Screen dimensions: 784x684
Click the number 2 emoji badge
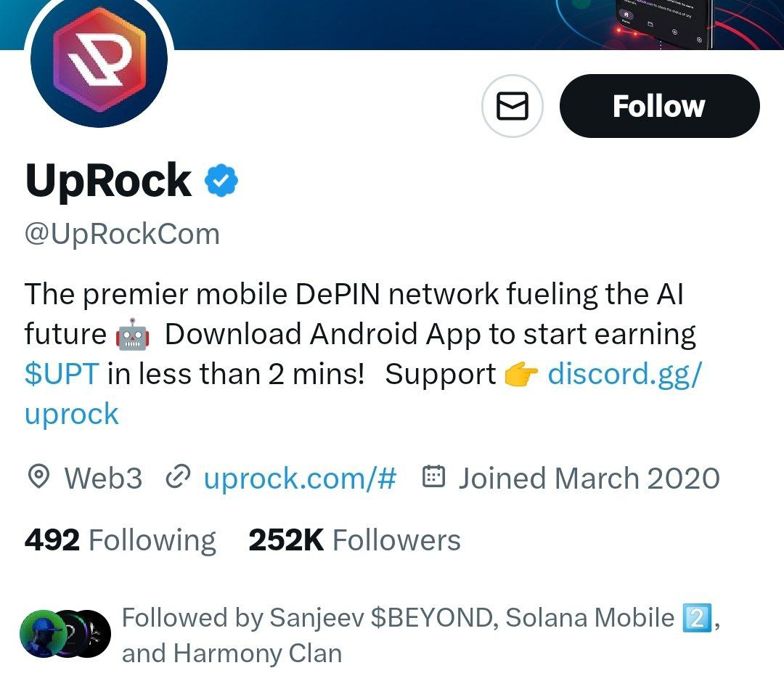click(697, 619)
